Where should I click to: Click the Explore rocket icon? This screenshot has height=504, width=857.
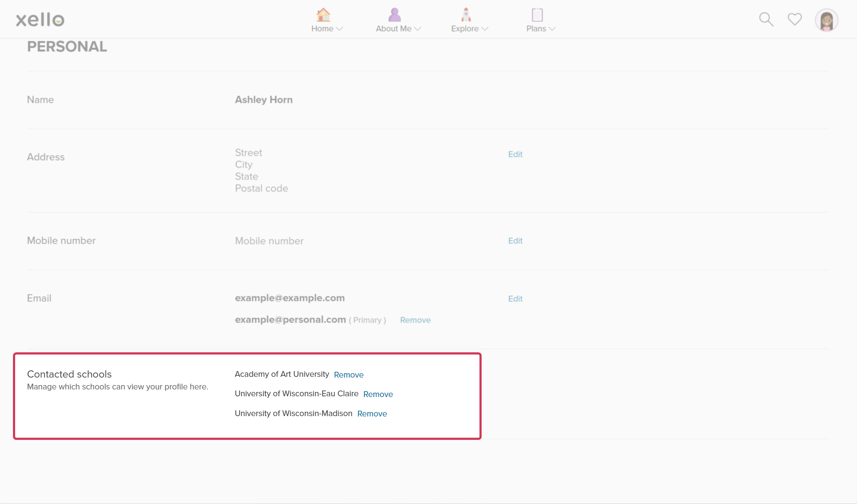tap(465, 14)
